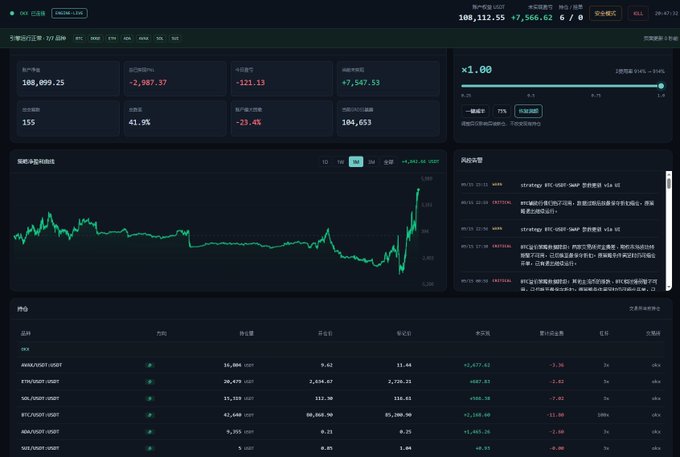Click the scroll-up arrow of the risk alerts list
The image size is (680, 457).
(x=669, y=173)
